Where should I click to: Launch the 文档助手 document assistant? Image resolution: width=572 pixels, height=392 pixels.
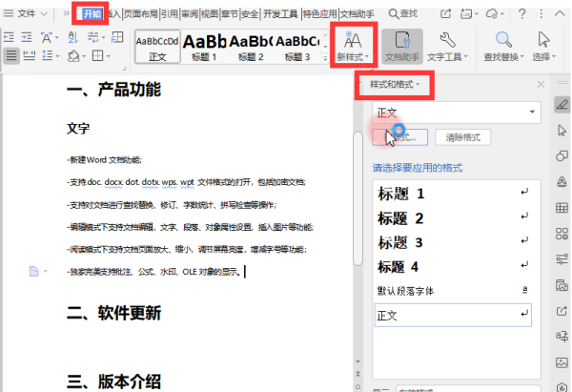[x=402, y=46]
